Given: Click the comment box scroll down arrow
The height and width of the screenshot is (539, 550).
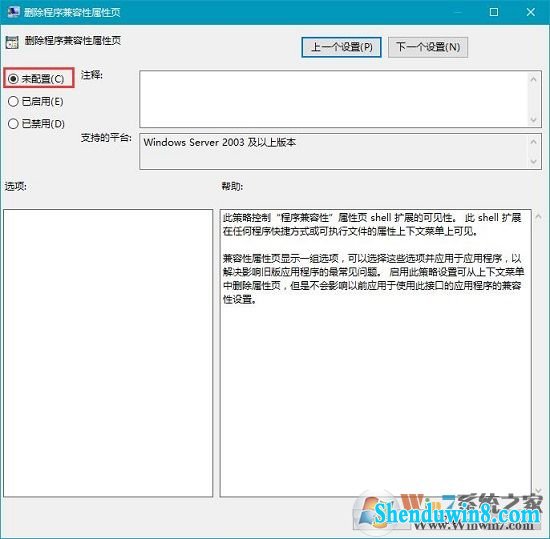Looking at the screenshot, I should coord(533,119).
